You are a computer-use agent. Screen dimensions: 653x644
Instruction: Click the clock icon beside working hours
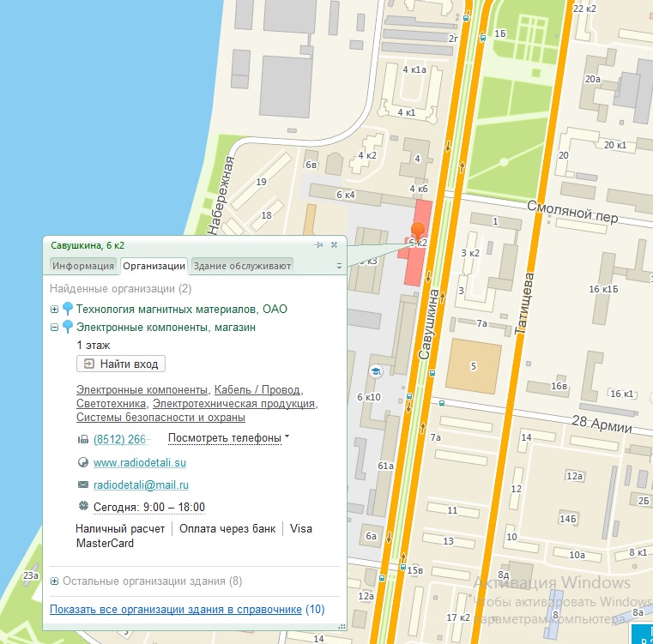[83, 506]
